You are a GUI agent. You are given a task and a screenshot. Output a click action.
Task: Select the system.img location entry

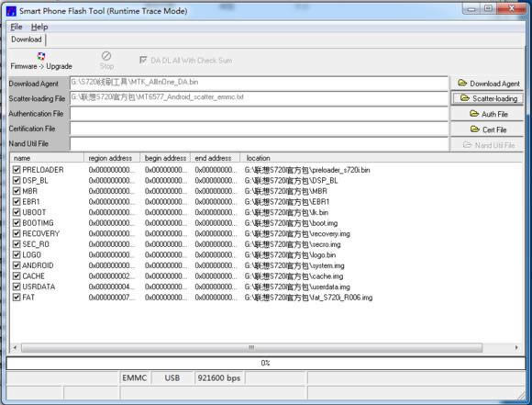pyautogui.click(x=294, y=265)
